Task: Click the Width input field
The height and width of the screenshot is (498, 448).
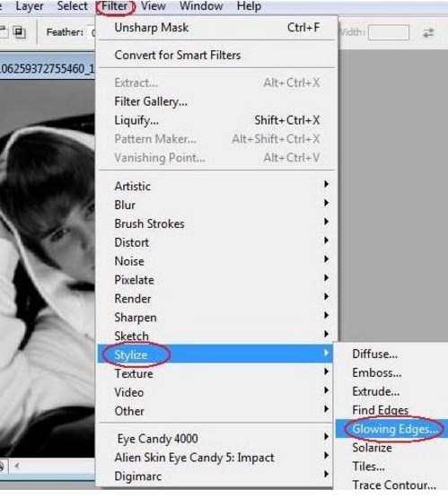Action: pyautogui.click(x=389, y=32)
